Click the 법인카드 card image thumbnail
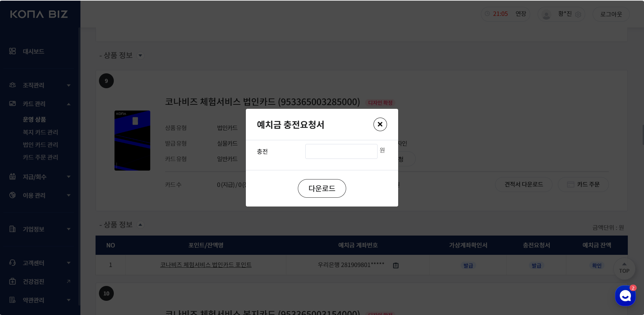The image size is (644, 315). (x=132, y=141)
